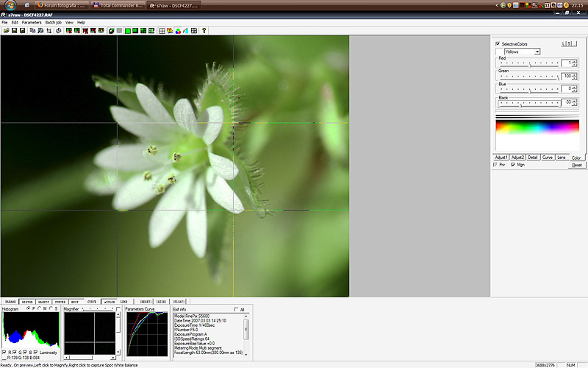Switch to the Adjust2 tab
This screenshot has height=368, width=588.
tap(517, 158)
